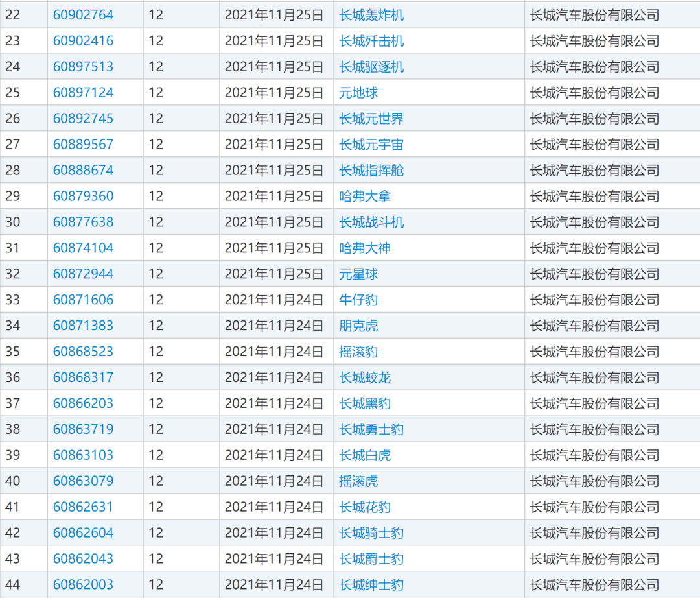The image size is (700, 598).
Task: Follow the link for number 60868317
Action: click(x=83, y=377)
